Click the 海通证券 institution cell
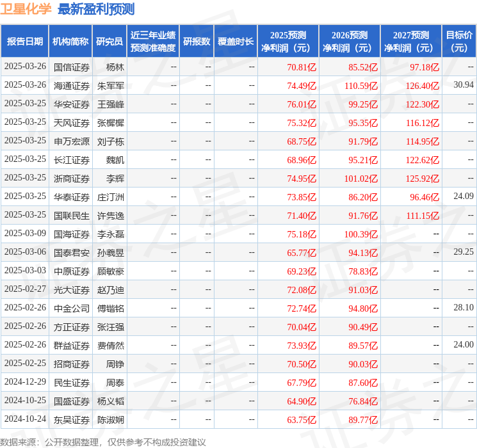477x448 pixels. pyautogui.click(x=72, y=86)
